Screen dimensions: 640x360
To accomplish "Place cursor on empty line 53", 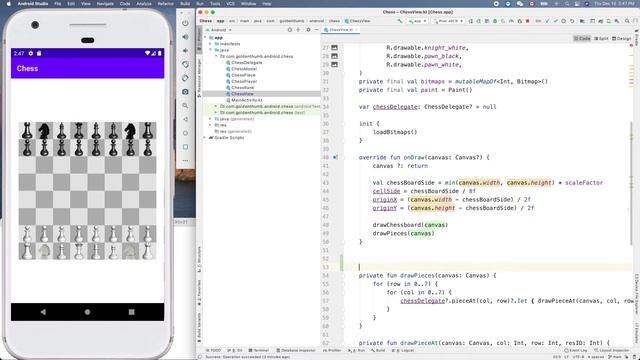I will (x=488, y=267).
